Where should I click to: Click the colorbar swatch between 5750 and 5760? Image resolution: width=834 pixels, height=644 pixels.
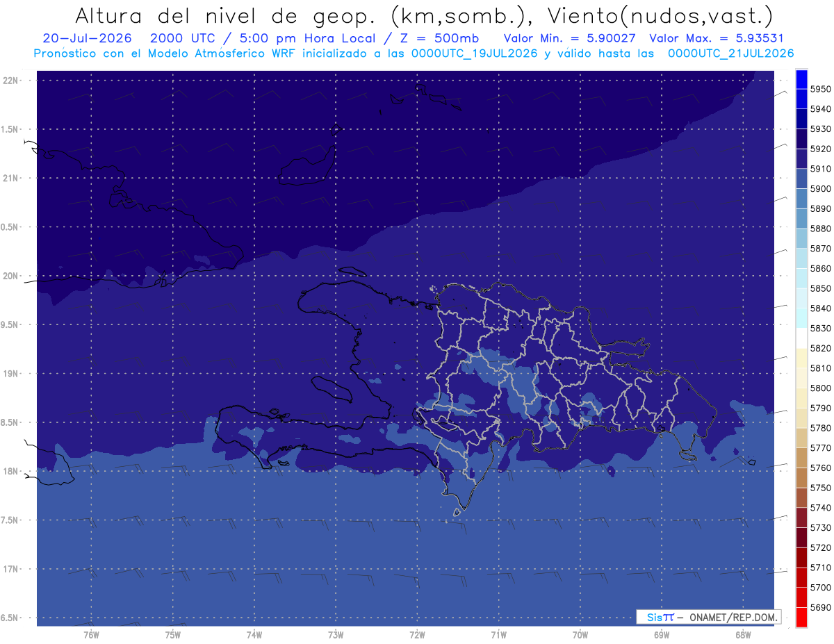tap(801, 478)
